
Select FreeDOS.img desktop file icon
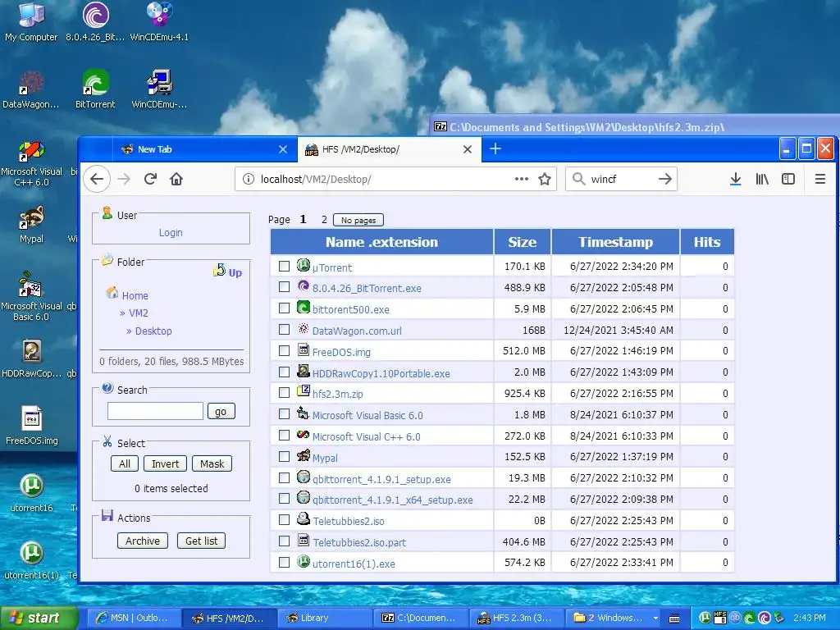[32, 426]
